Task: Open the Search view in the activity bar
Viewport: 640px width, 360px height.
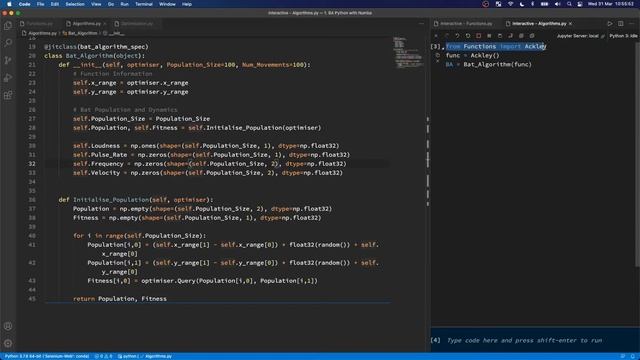Action: [8, 43]
